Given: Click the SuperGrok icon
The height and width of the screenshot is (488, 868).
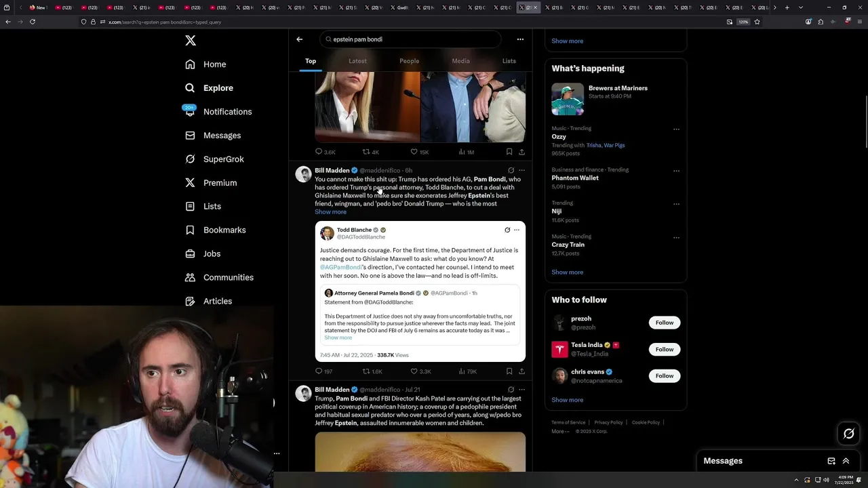Looking at the screenshot, I should coord(191,159).
